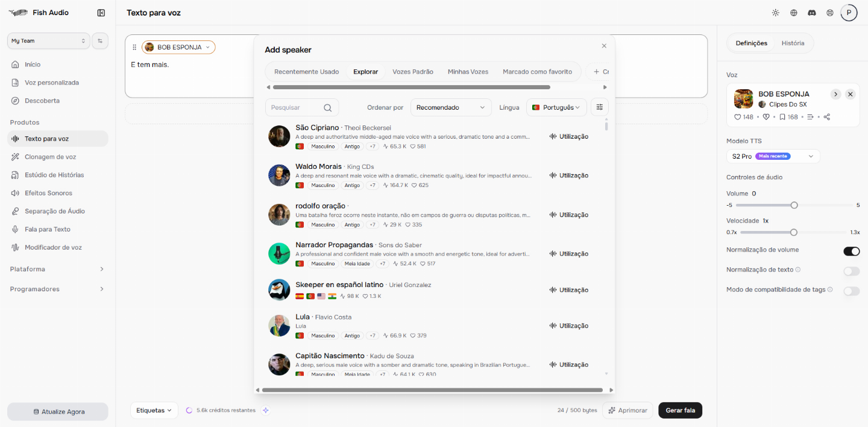868x427 pixels.
Task: Share the BOB ESPONJA voice
Action: point(827,117)
